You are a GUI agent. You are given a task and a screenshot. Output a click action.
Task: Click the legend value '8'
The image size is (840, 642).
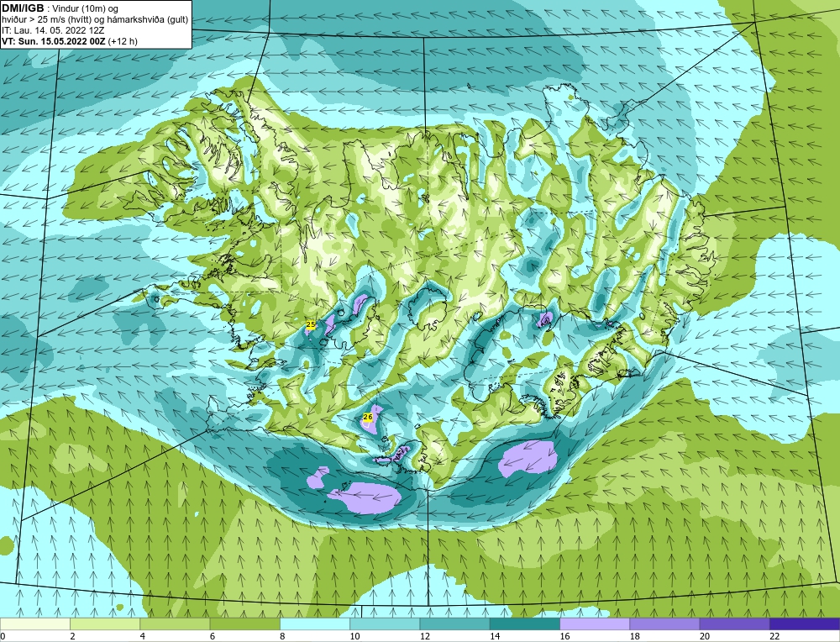(x=282, y=636)
